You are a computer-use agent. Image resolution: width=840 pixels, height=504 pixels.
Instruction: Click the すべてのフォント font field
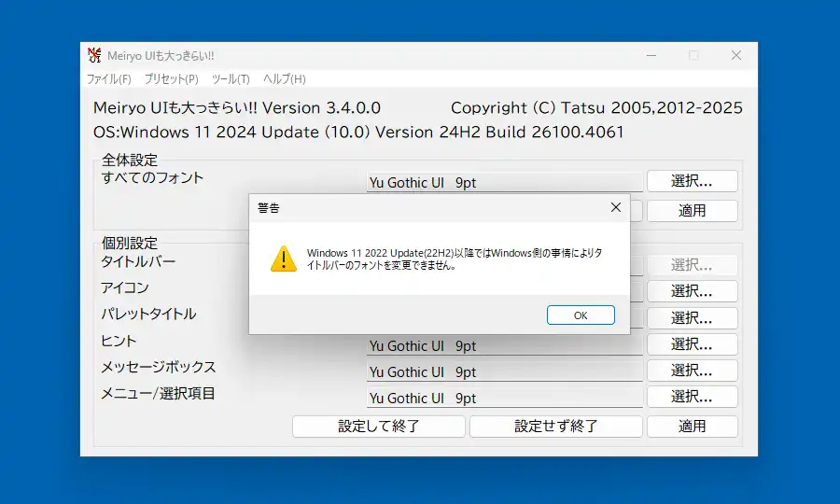[x=505, y=182]
